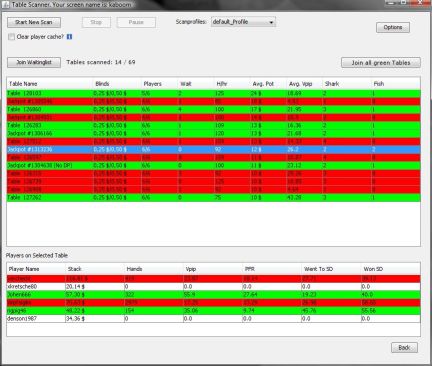Click Join all green Tables
The height and width of the screenshot is (366, 432).
tap(381, 63)
